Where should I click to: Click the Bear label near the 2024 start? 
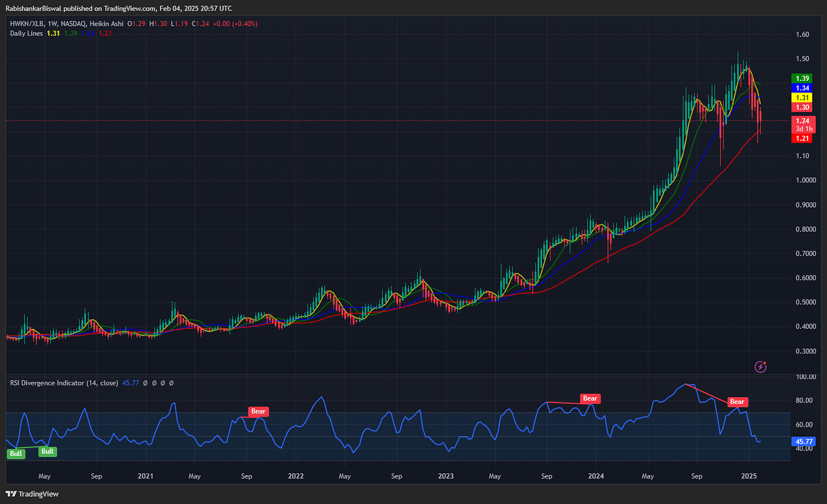tap(590, 398)
